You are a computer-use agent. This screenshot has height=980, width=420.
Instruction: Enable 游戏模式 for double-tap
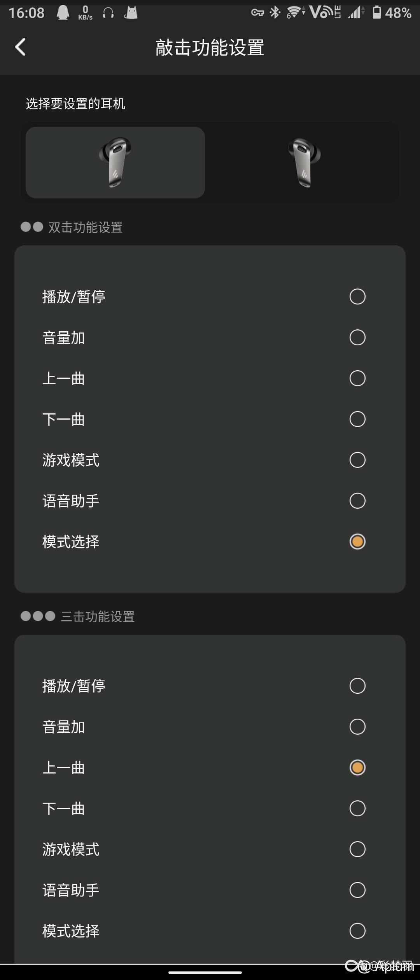coord(357,460)
